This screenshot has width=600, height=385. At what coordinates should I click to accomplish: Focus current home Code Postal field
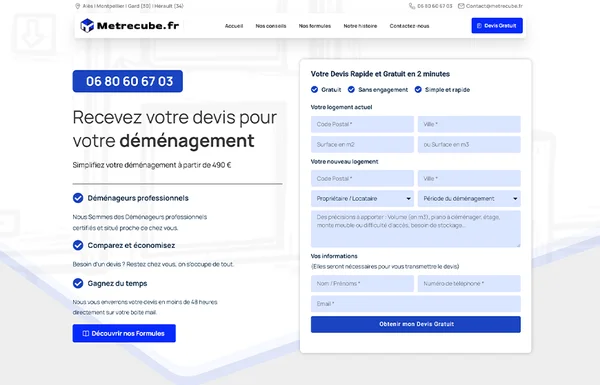pyautogui.click(x=362, y=124)
